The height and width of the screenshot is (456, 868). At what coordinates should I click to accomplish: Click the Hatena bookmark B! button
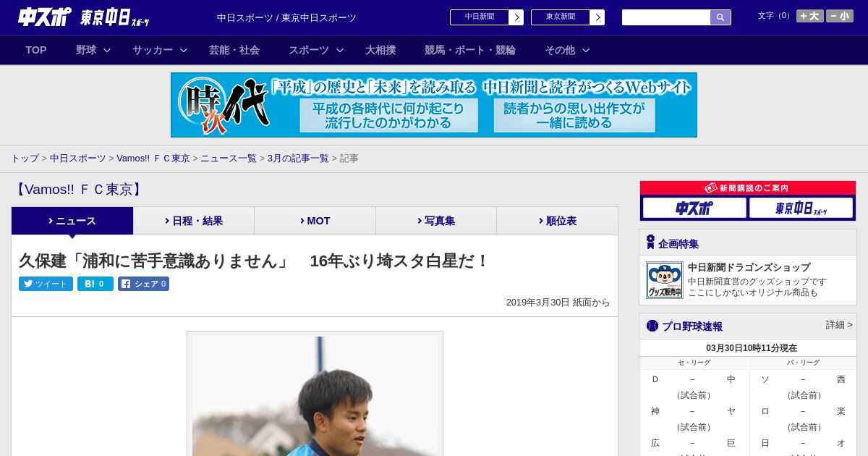[x=95, y=284]
